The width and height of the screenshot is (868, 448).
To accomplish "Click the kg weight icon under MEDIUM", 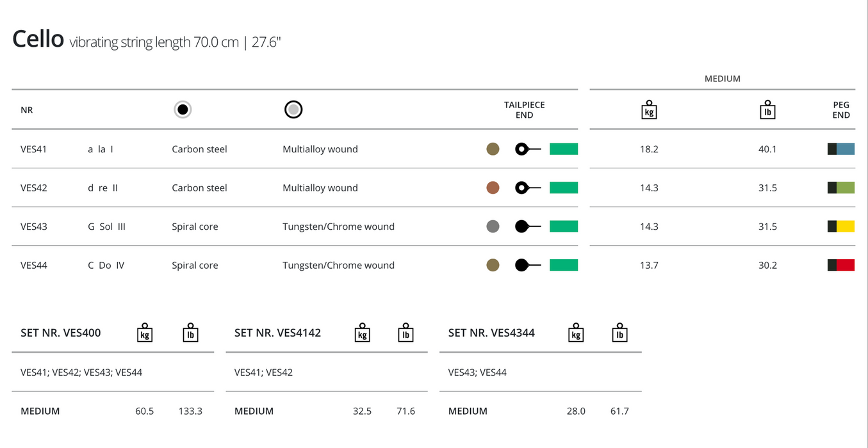I will (649, 109).
